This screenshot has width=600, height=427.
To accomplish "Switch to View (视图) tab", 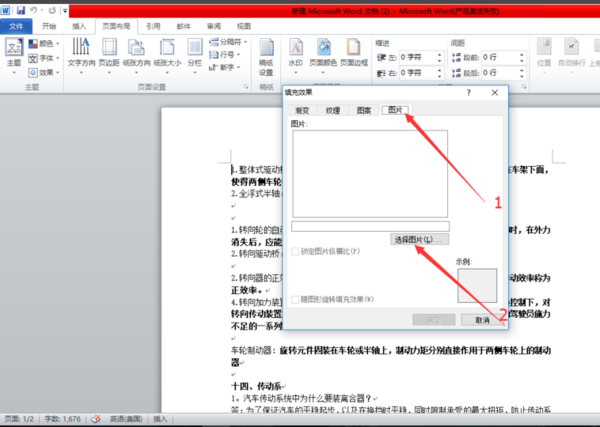I will click(x=244, y=26).
